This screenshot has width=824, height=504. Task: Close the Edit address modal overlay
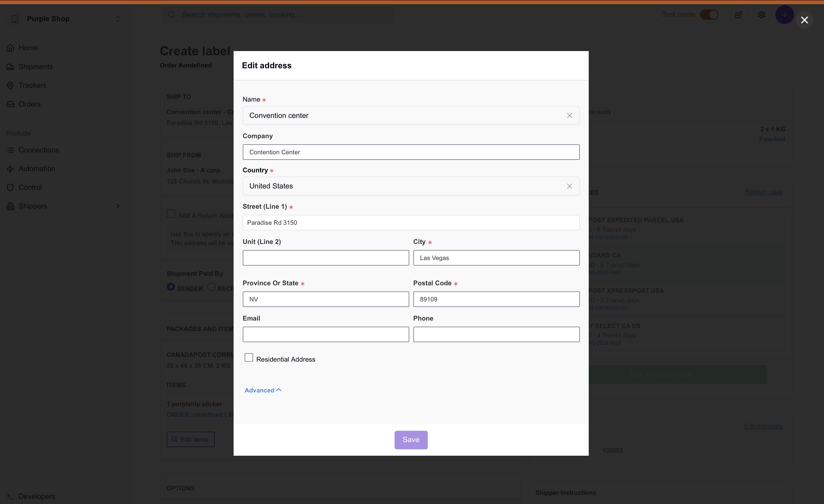click(x=804, y=20)
